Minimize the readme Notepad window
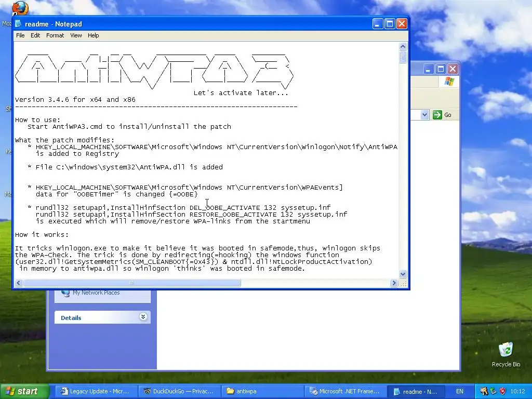Viewport: 532px width, 399px height. tap(378, 24)
